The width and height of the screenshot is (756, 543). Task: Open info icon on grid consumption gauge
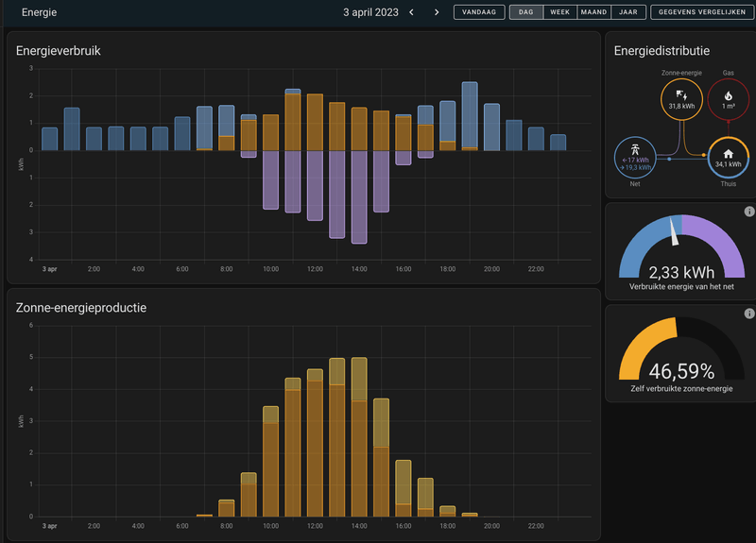(748, 211)
